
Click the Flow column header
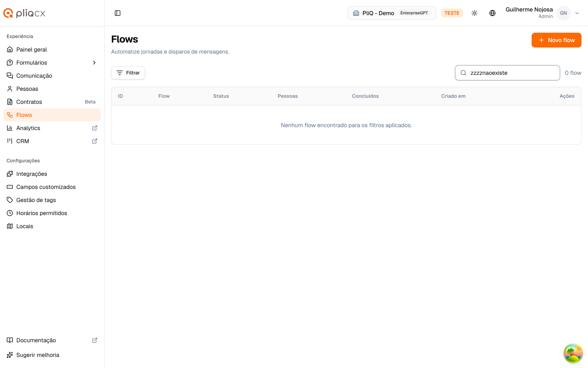(x=164, y=96)
